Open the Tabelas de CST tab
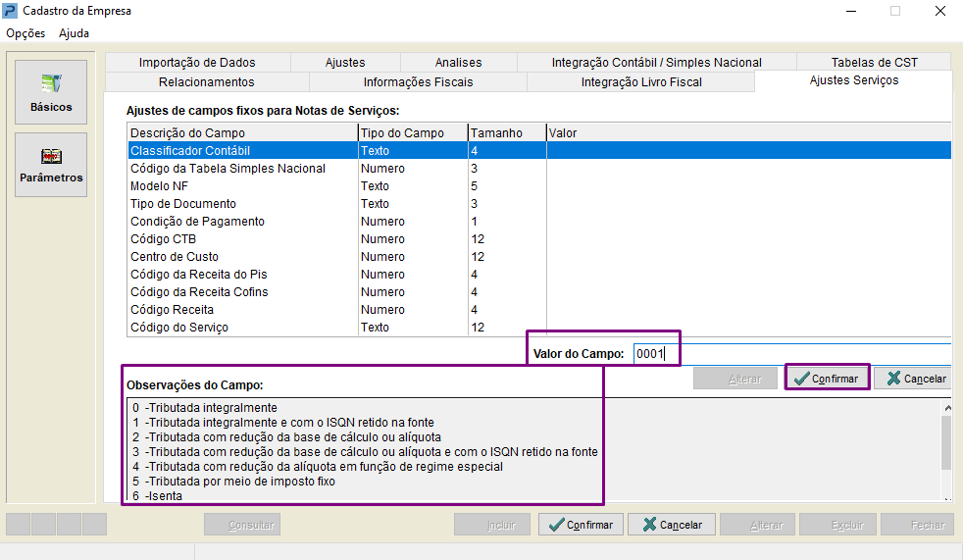Viewport: 963px width, 560px height. pos(874,63)
